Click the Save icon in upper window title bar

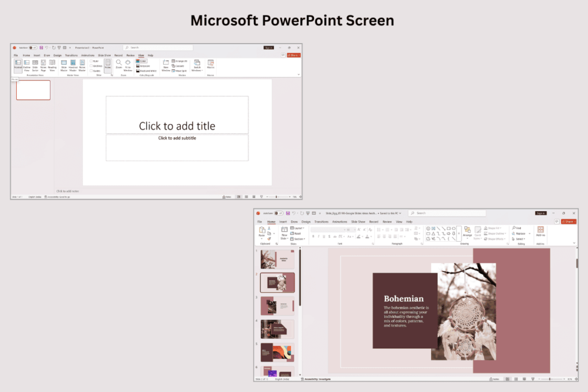pyautogui.click(x=41, y=48)
